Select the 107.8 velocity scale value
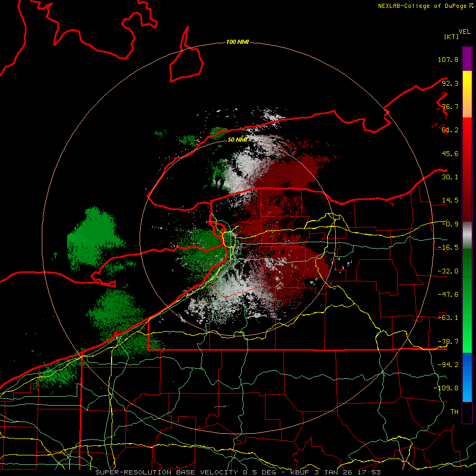The image size is (476, 476). coord(448,59)
